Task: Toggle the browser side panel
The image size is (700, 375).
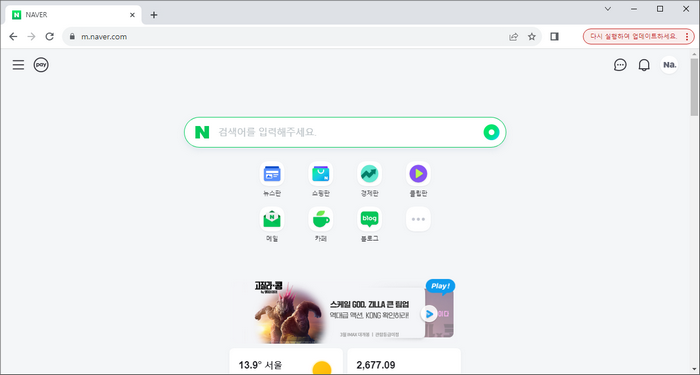Action: (554, 37)
